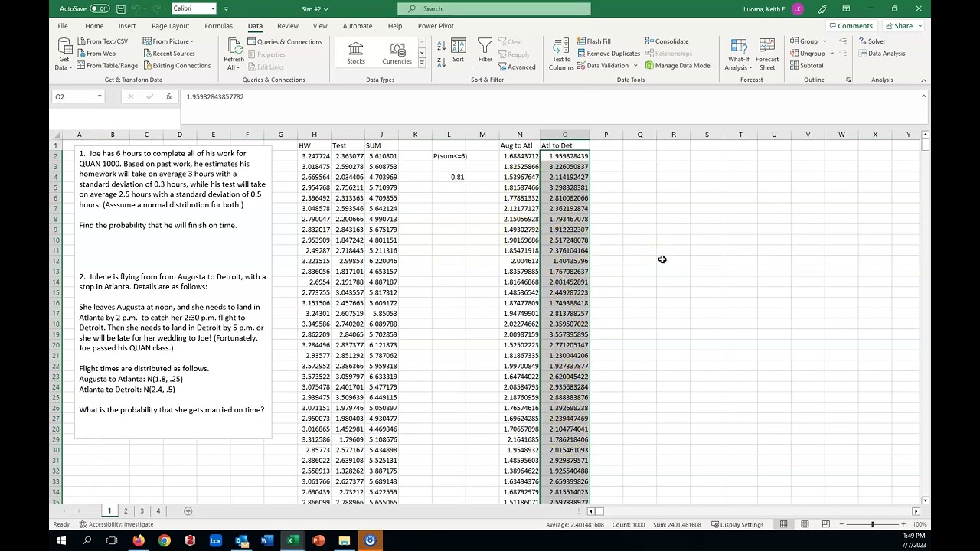The image size is (980, 551).
Task: Select the Currencies data type
Action: coord(397,53)
